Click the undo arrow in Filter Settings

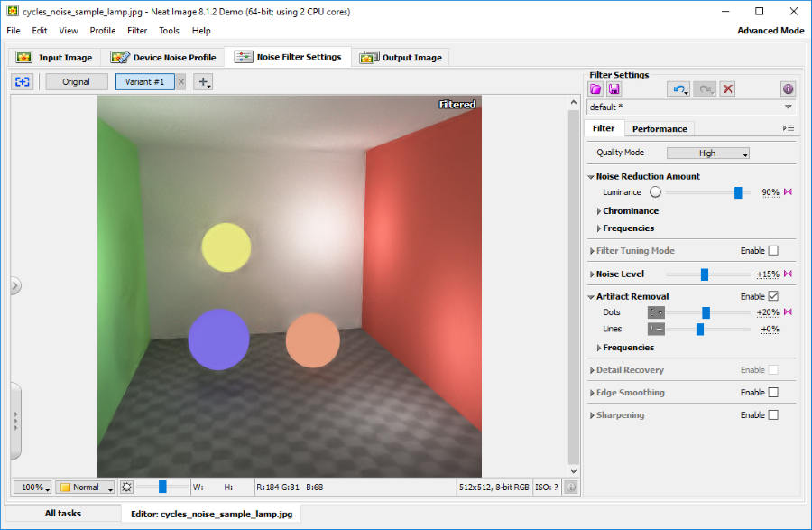click(x=678, y=89)
